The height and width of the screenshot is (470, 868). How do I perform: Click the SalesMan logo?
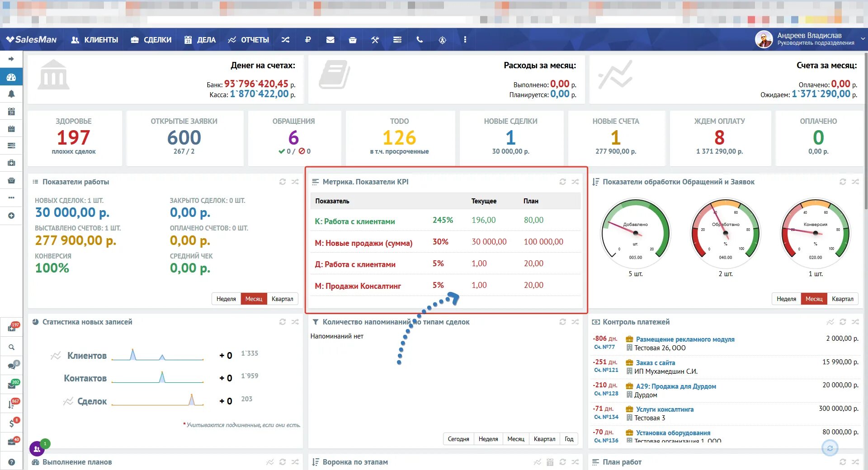point(31,40)
